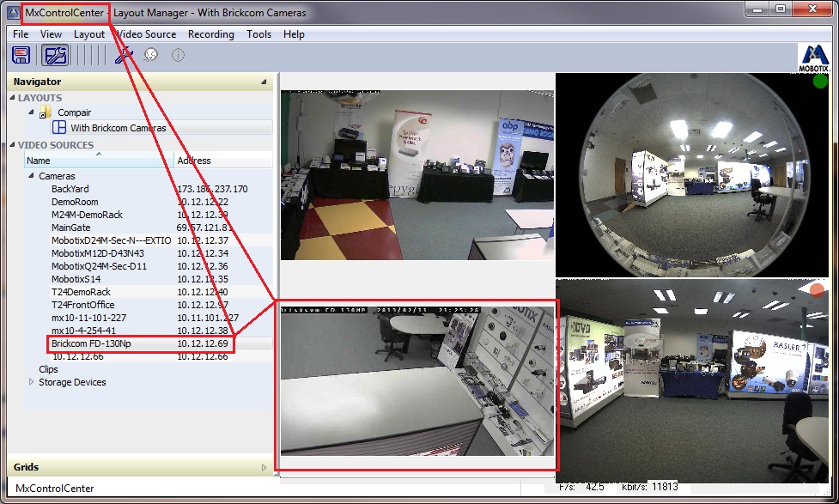Click the layout icon beside With Brickcom Cameras
839x504 pixels.
[x=59, y=128]
